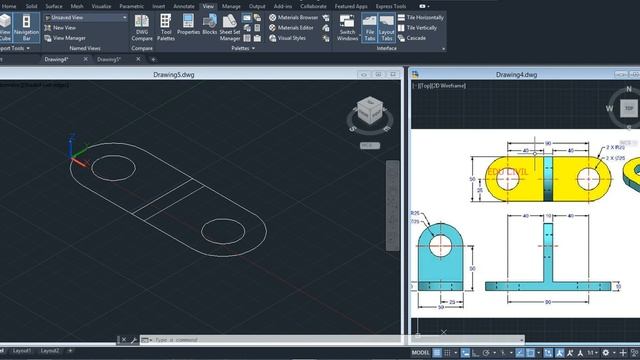
Task: Open recent commands dropdown in command line
Action: (146, 340)
